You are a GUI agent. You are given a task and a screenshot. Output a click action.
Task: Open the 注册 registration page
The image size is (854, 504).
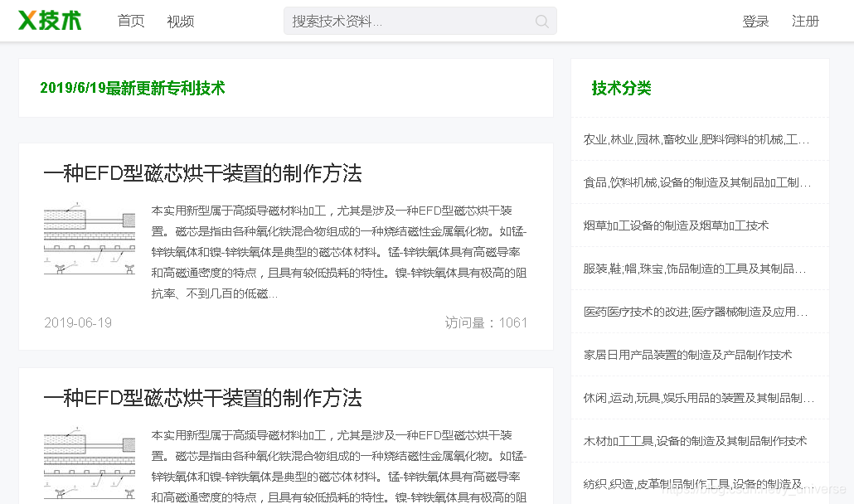coord(805,21)
